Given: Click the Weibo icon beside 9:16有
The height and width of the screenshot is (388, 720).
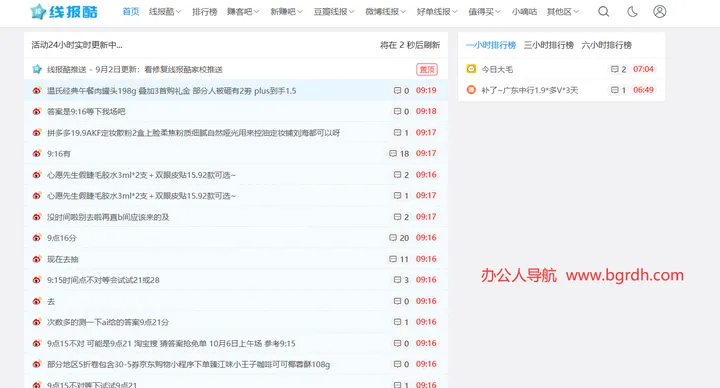Looking at the screenshot, I should tap(37, 153).
